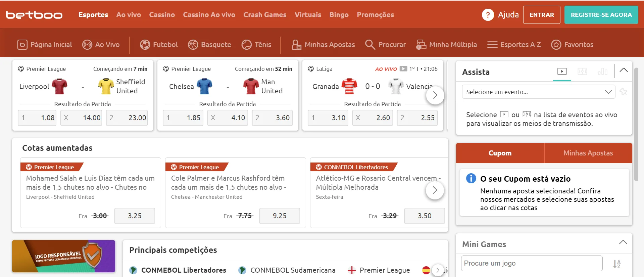This screenshot has height=277, width=644.
Task: Select boosted odds 3.50 Libertadores multiple
Action: coord(425,216)
